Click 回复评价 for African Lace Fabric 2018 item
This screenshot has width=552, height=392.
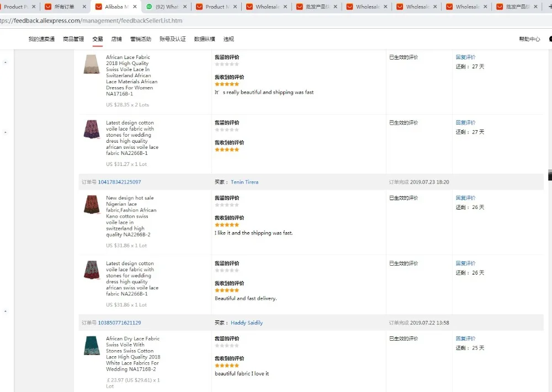pyautogui.click(x=465, y=57)
